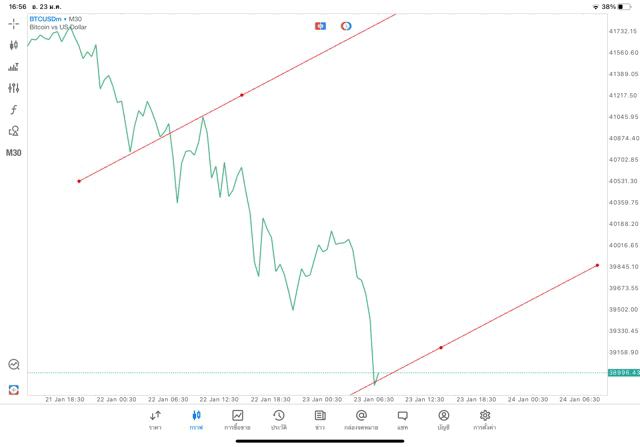Open the mailbox tab with @ icon
This screenshot has width=640, height=447.
(361, 420)
